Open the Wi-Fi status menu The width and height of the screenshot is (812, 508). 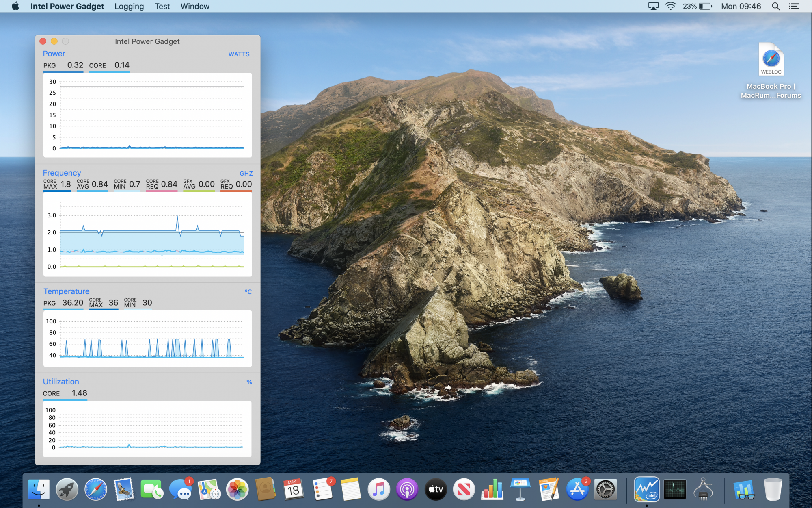point(670,6)
